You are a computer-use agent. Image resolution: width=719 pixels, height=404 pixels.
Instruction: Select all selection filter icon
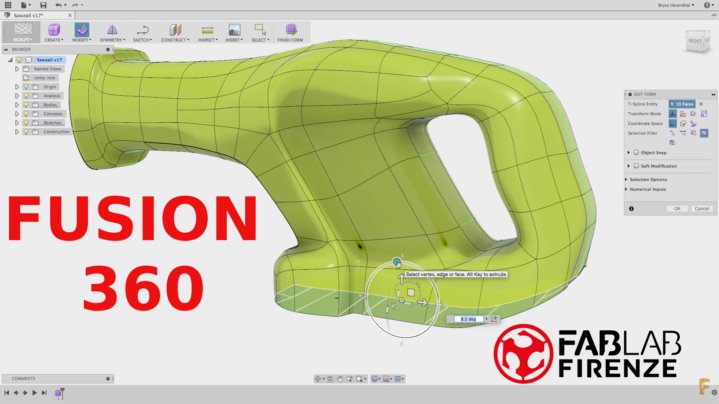coord(704,133)
